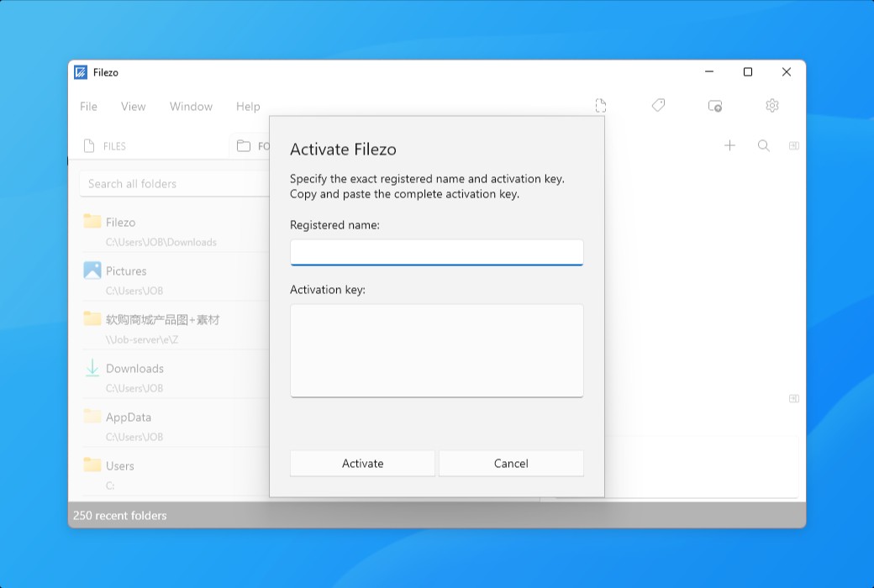Open the Help menu
874x588 pixels.
pos(248,107)
